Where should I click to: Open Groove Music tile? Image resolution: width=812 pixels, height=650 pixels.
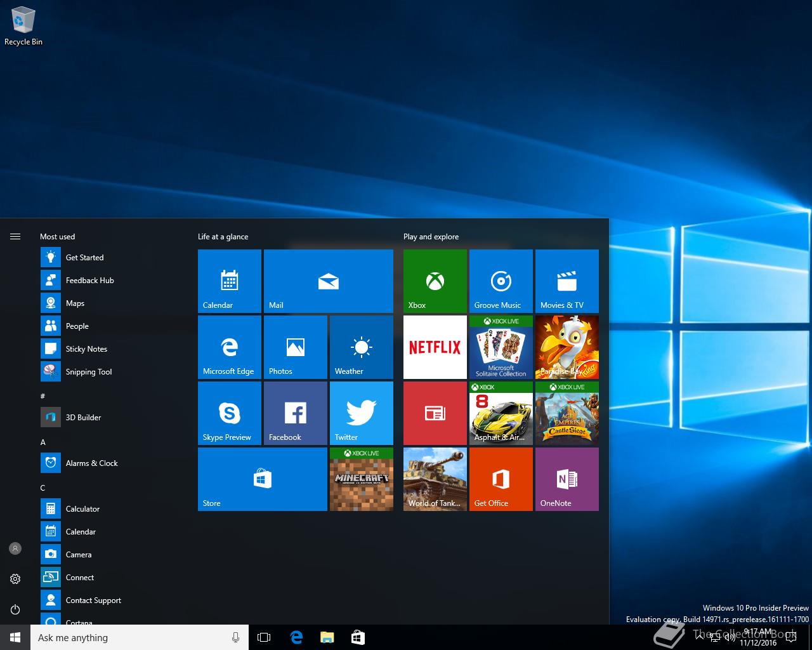501,281
